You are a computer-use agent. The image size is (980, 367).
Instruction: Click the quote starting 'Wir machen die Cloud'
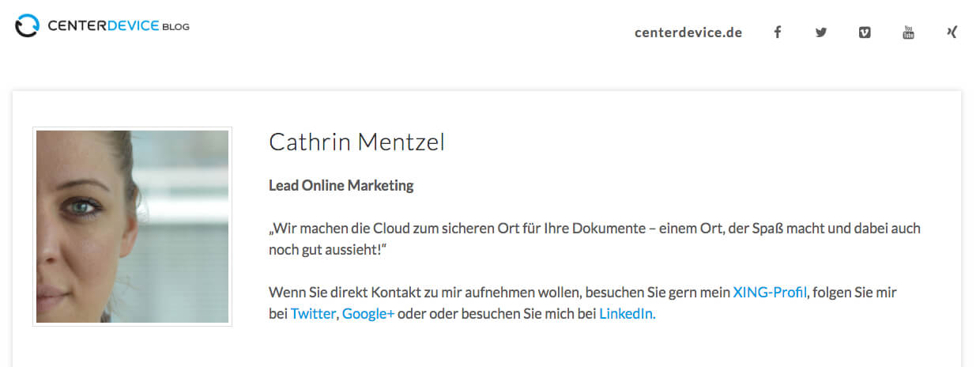click(x=594, y=238)
